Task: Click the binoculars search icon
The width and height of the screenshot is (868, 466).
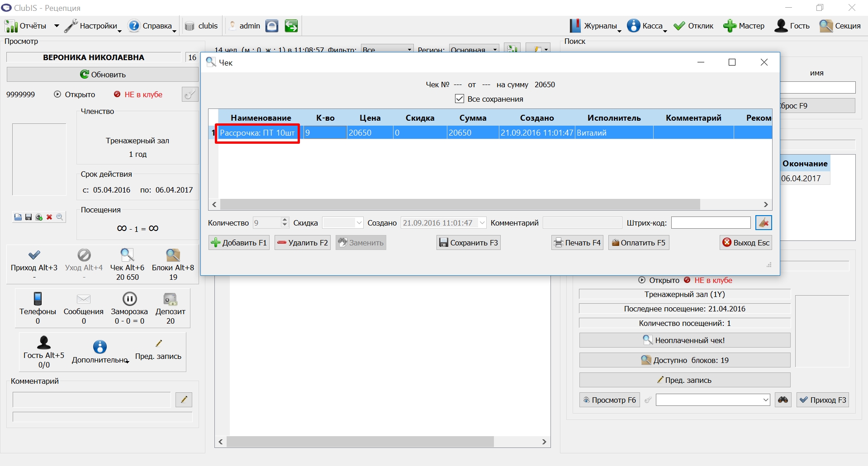Action: click(783, 400)
